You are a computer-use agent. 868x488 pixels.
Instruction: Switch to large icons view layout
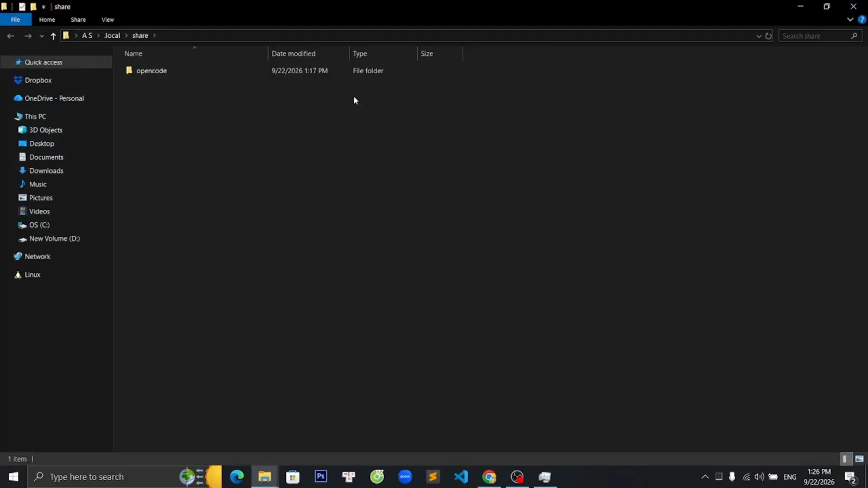click(x=859, y=459)
